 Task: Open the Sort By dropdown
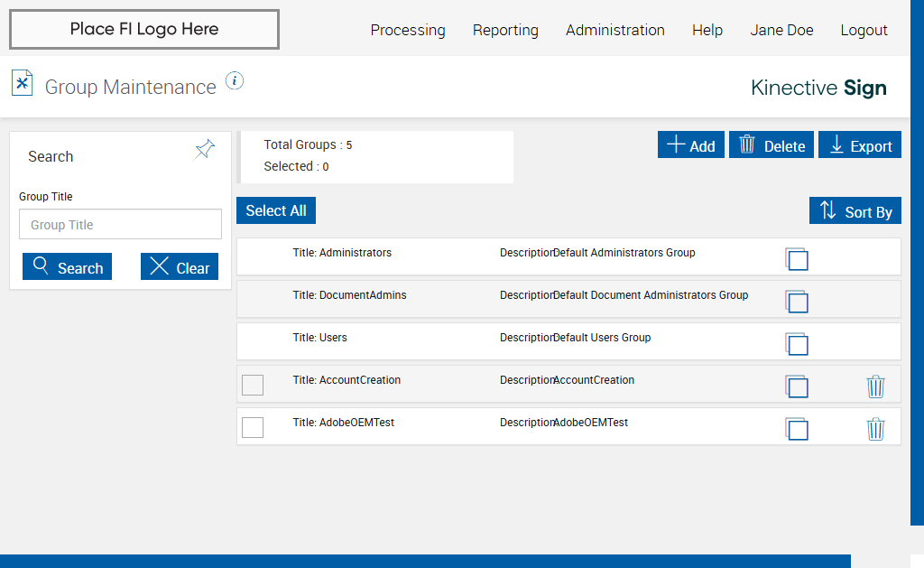click(855, 211)
